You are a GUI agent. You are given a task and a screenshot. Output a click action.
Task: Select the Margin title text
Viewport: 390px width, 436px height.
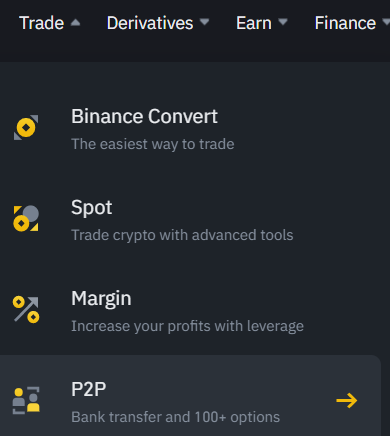pyautogui.click(x=101, y=299)
